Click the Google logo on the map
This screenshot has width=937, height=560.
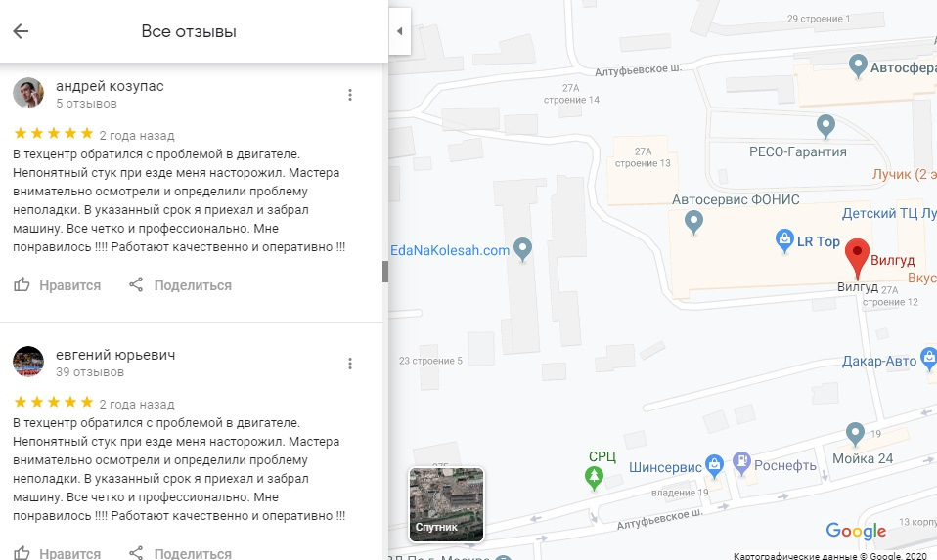click(857, 530)
